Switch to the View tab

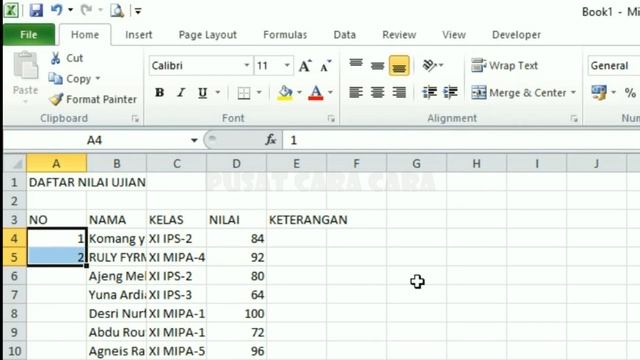tap(453, 35)
